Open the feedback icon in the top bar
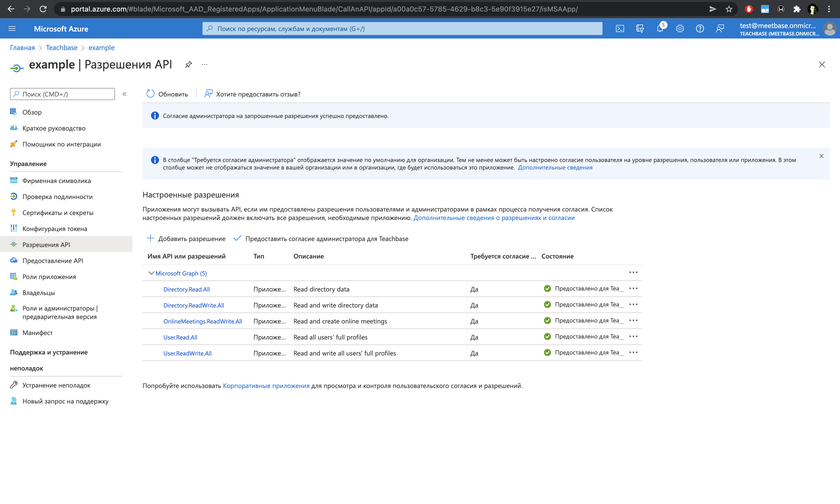This screenshot has width=840, height=504. click(x=720, y=28)
